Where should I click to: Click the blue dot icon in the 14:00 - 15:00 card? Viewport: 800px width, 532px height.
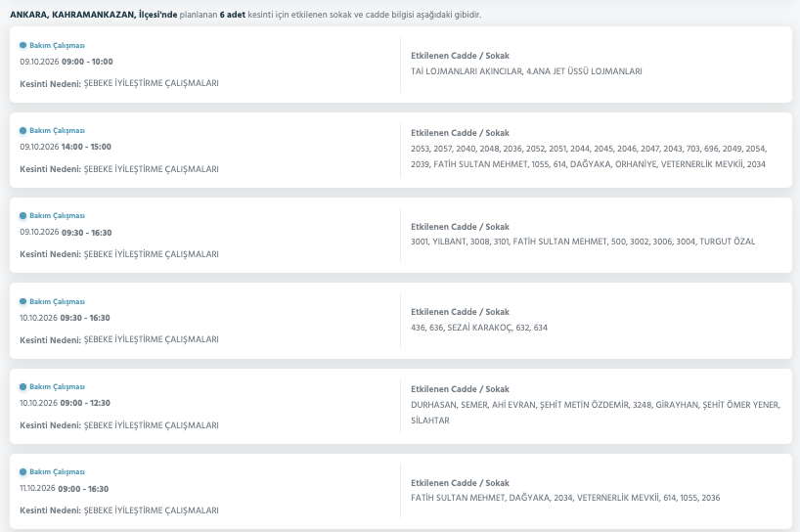[x=22, y=131]
